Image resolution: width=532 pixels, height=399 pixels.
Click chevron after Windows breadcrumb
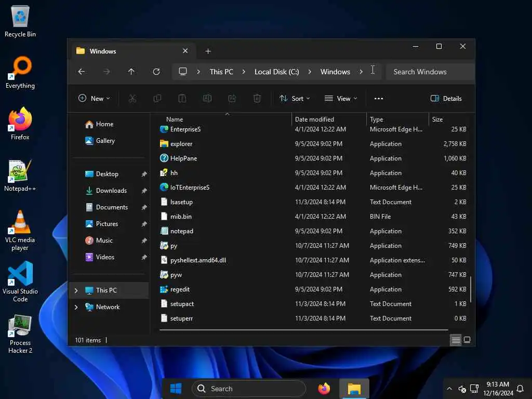coord(361,72)
